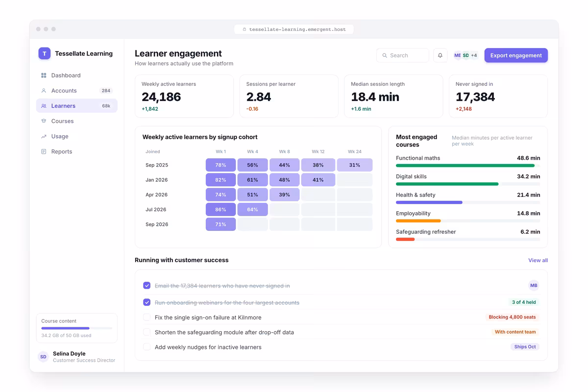Click the Apr 2026 Wk 4 51% cell

[x=253, y=195]
